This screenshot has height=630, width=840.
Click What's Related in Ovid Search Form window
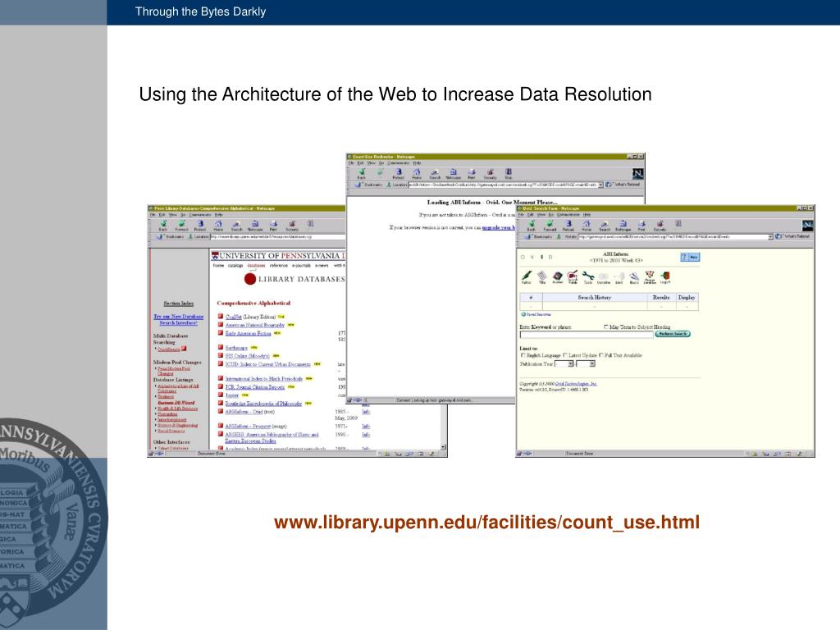pyautogui.click(x=793, y=236)
